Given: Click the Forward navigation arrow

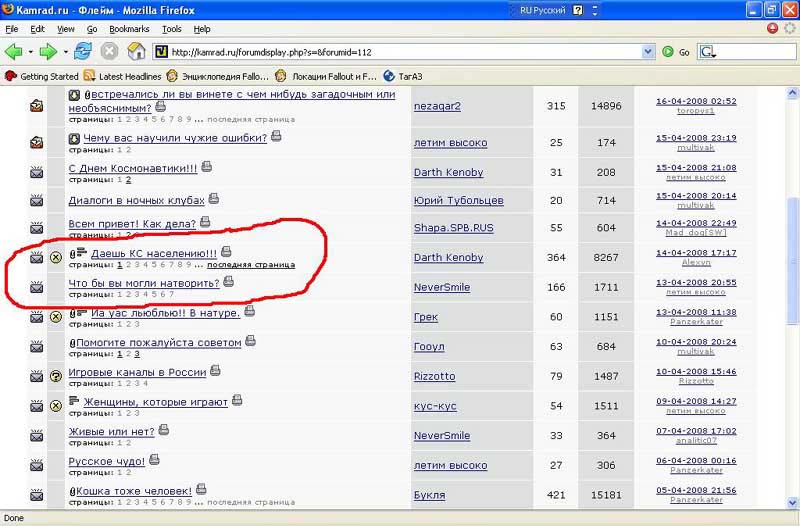Looking at the screenshot, I should (x=47, y=51).
